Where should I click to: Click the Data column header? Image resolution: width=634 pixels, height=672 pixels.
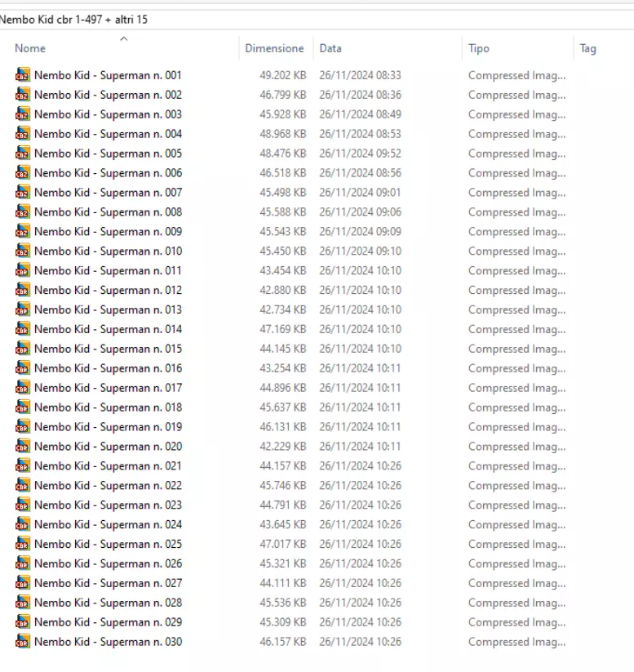coord(330,49)
